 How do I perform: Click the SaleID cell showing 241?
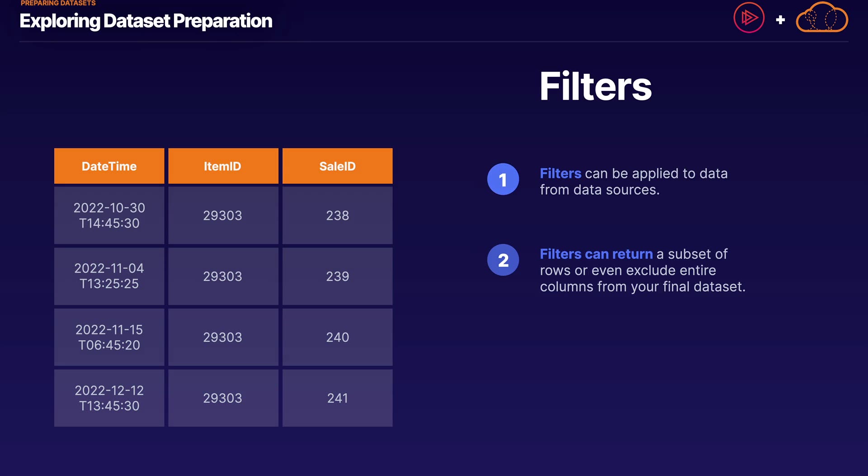tap(337, 398)
